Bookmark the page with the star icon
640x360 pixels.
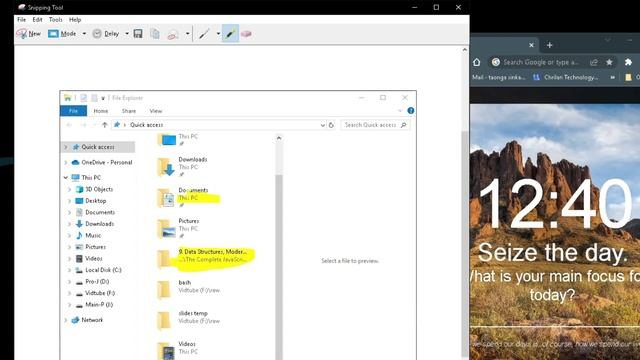(x=609, y=62)
